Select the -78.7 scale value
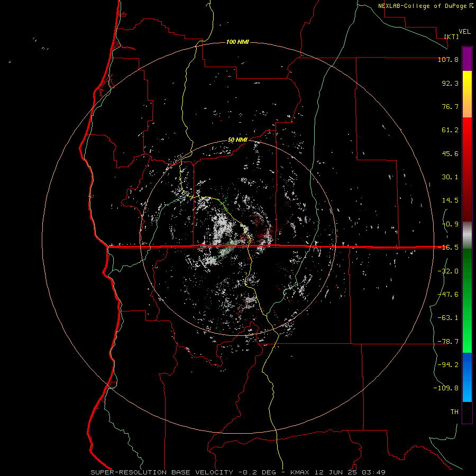This screenshot has height=476, width=476. coord(448,342)
